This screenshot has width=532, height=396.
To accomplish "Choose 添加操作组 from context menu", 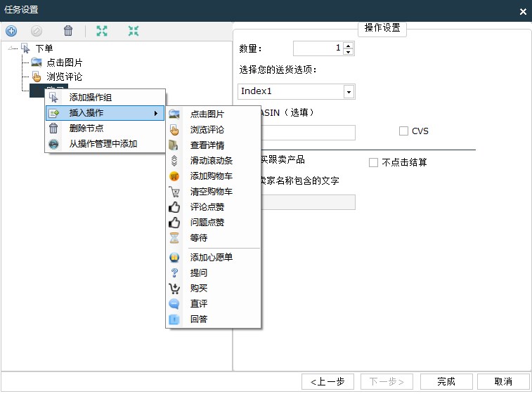I will tap(105, 98).
